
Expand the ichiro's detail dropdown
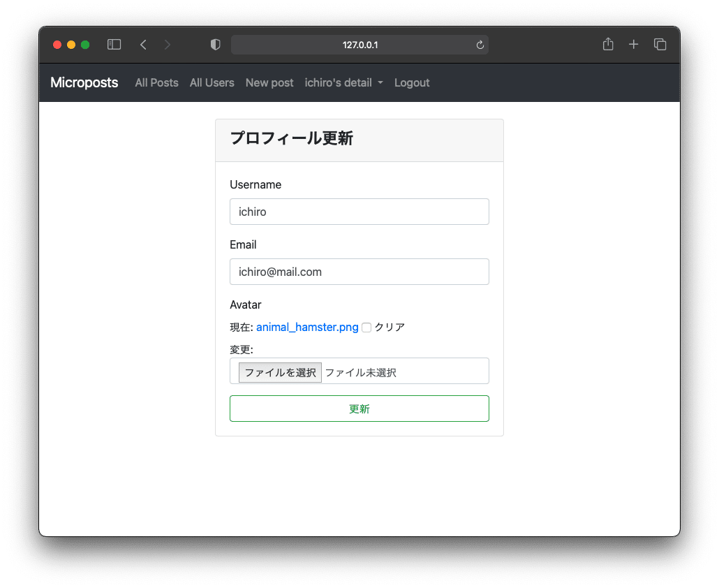coord(343,82)
